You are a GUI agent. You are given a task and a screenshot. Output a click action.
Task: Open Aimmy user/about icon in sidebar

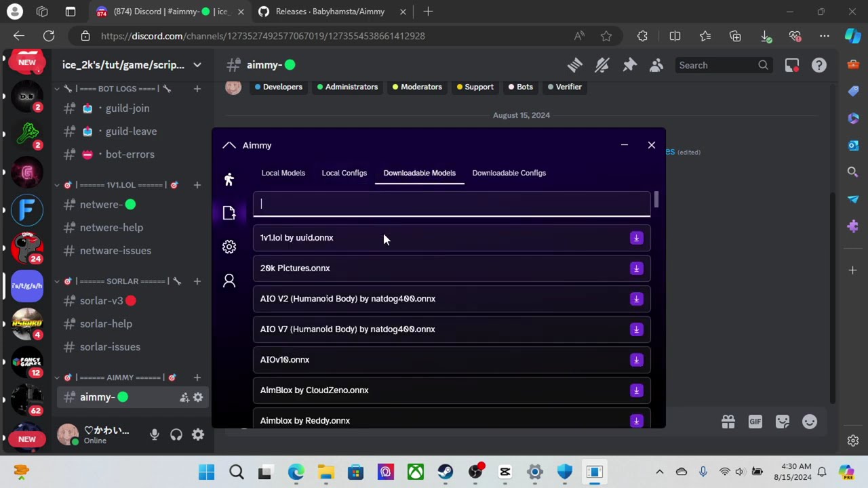[229, 281]
